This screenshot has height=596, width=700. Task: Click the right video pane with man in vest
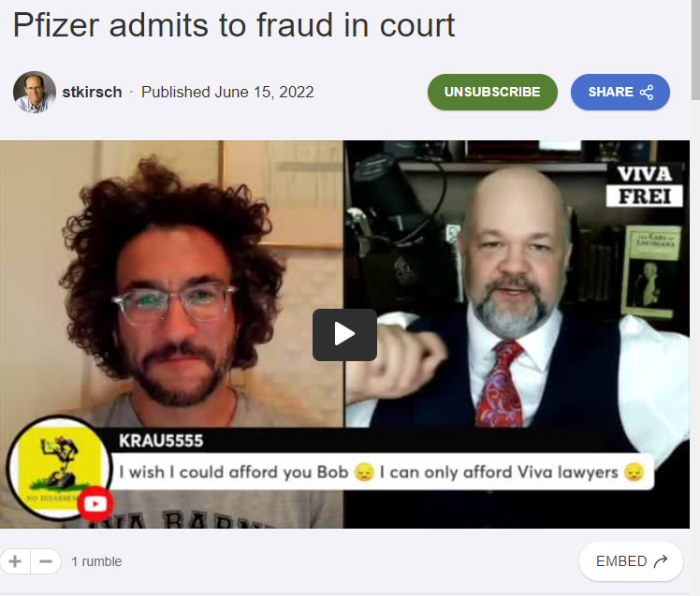coord(517,285)
